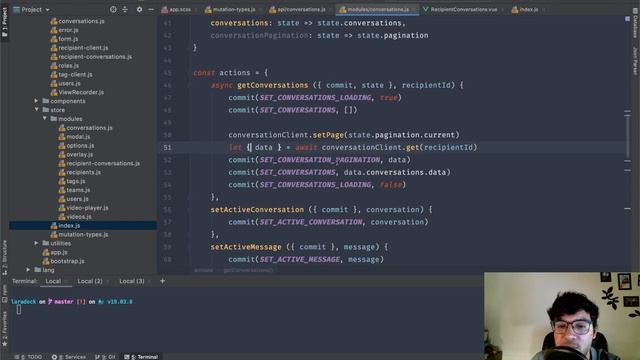Click the components folder icon

[x=46, y=101]
